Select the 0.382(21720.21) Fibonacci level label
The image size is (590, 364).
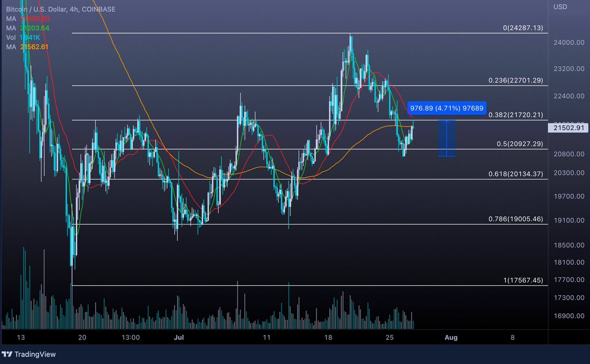click(516, 115)
